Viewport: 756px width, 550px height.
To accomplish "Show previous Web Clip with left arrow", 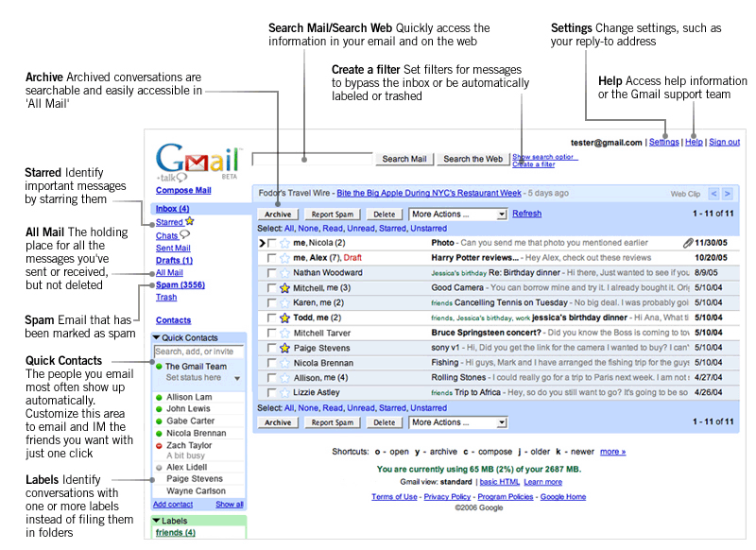I will click(714, 194).
